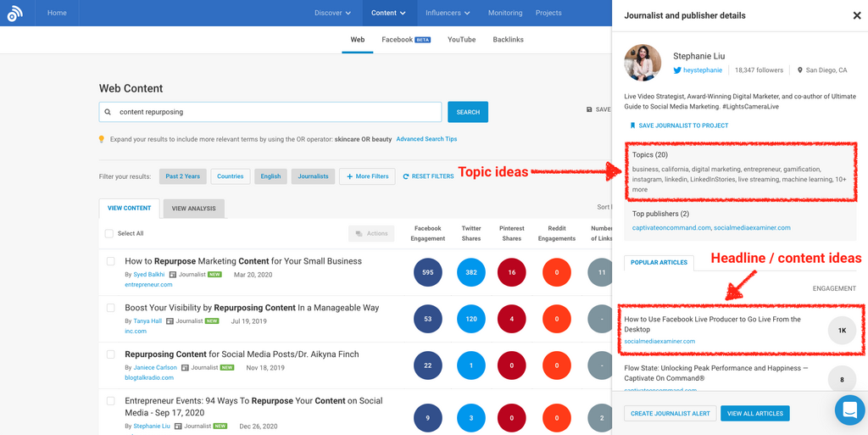Click Save Journalist to Project bookmark
868x435 pixels.
click(x=632, y=125)
